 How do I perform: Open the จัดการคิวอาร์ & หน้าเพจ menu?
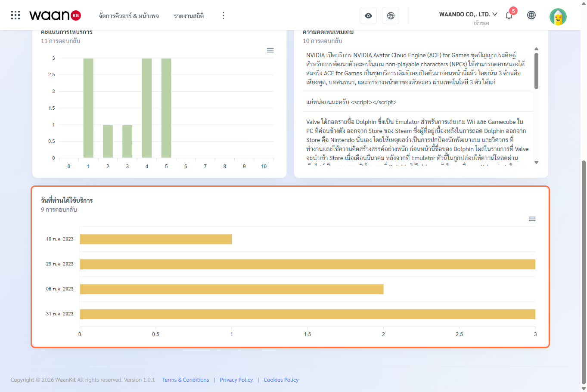[x=129, y=16]
